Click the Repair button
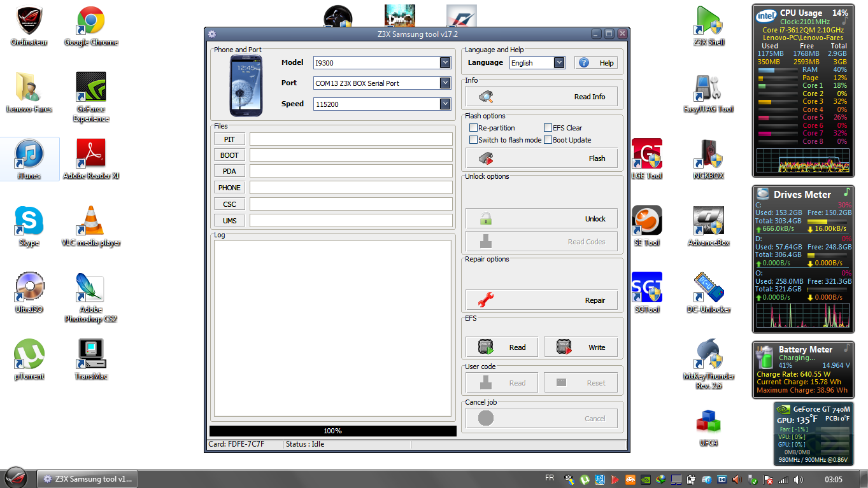Screen dimensions: 868x488 [541, 300]
